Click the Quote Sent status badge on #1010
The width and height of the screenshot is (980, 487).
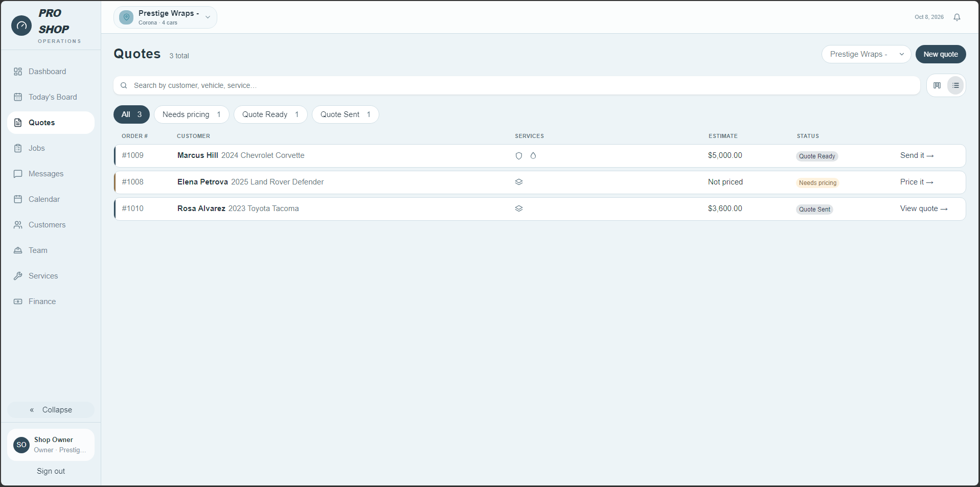click(x=814, y=210)
